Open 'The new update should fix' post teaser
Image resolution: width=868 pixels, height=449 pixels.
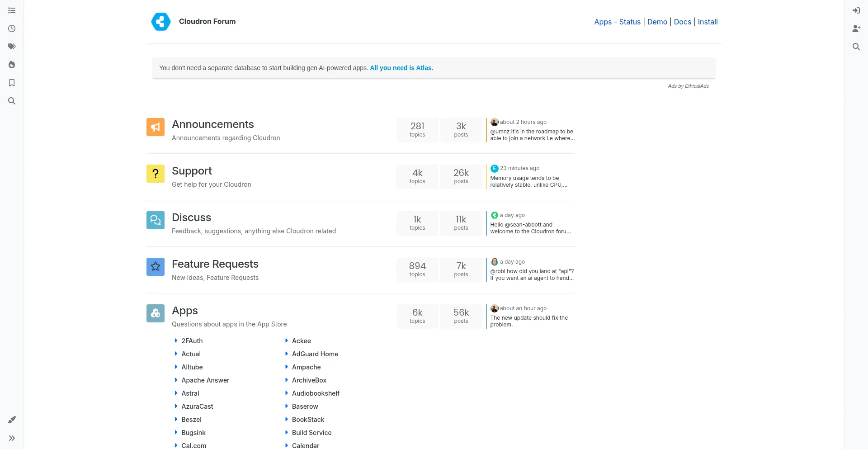click(529, 321)
